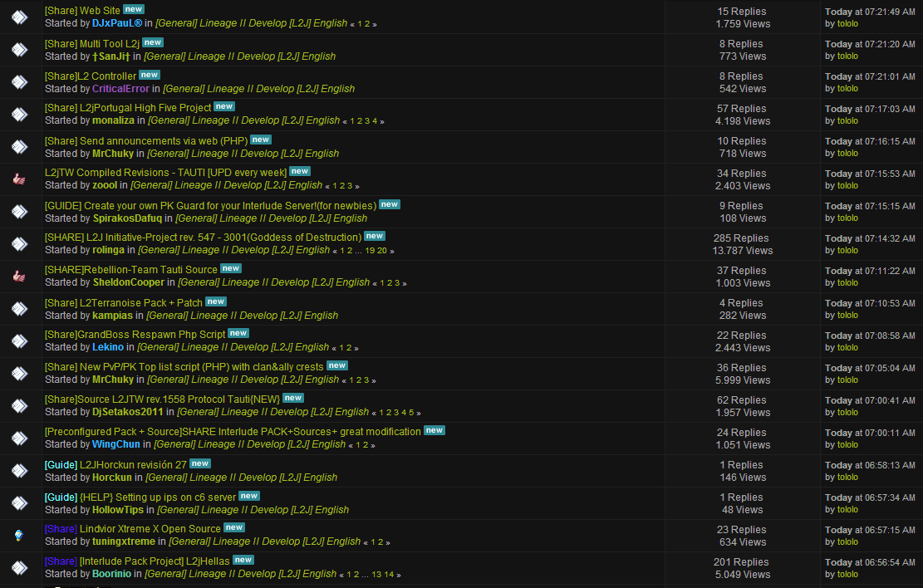The height and width of the screenshot is (588, 923).
Task: Click the new badge after L2Terranoise Pack + Patch
Action: coord(216,301)
